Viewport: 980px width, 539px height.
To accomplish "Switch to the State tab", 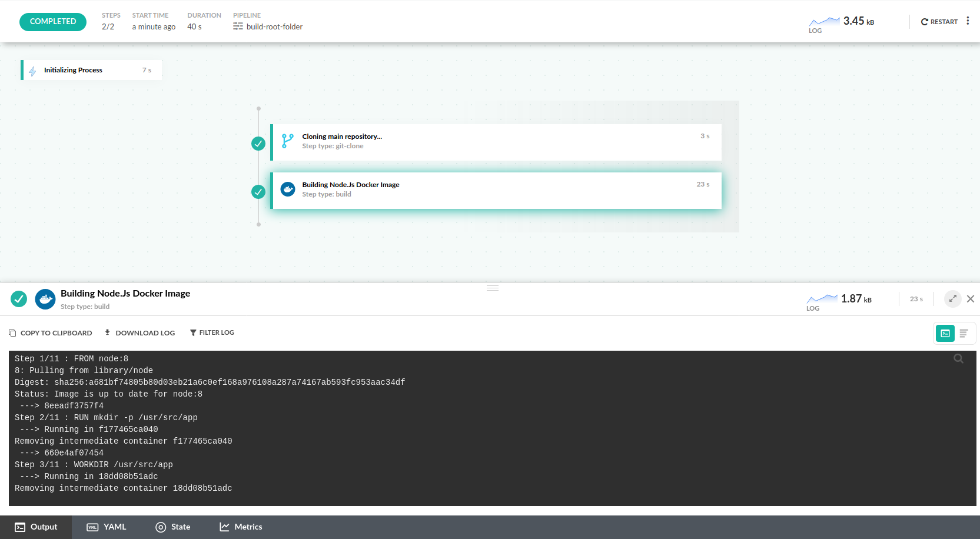I will click(x=173, y=527).
